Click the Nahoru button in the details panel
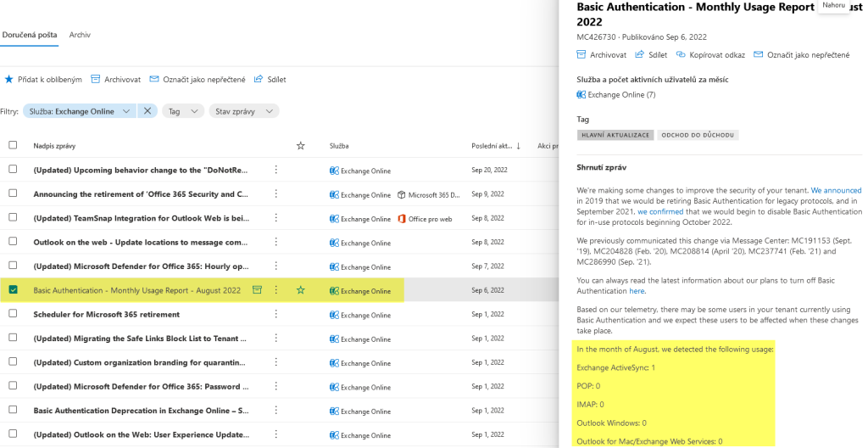 pyautogui.click(x=834, y=5)
